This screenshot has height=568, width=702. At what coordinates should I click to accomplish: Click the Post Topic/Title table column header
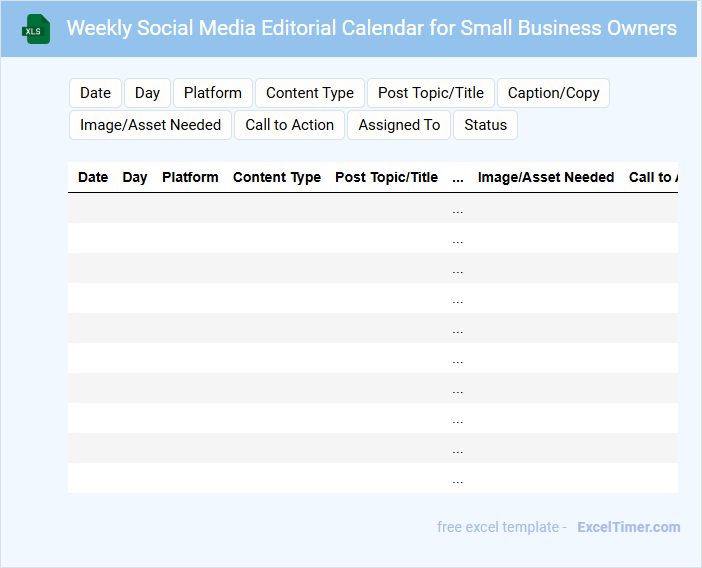[x=386, y=177]
